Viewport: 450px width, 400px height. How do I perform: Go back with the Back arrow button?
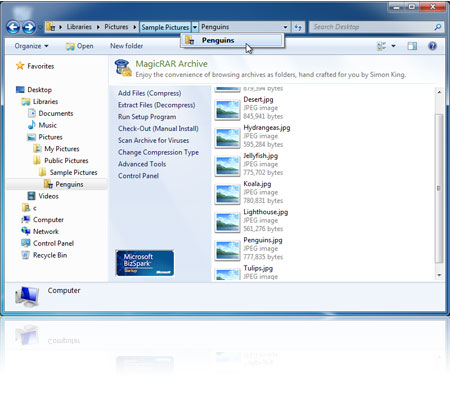13,27
